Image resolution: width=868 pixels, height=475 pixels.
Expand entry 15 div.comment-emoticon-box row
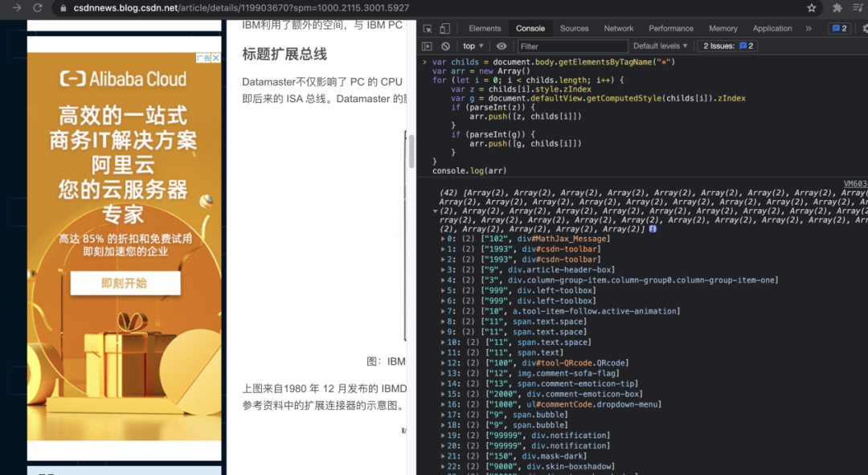pyautogui.click(x=443, y=394)
